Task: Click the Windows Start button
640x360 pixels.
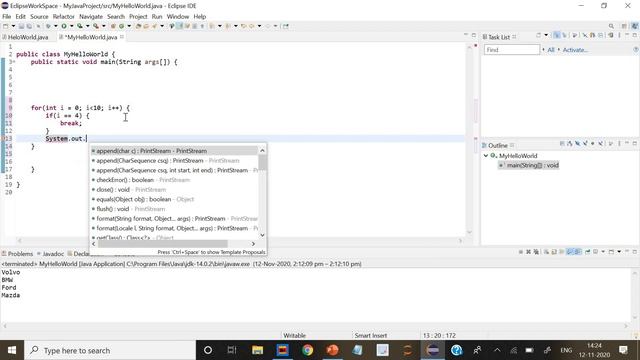Action: pos(12,350)
